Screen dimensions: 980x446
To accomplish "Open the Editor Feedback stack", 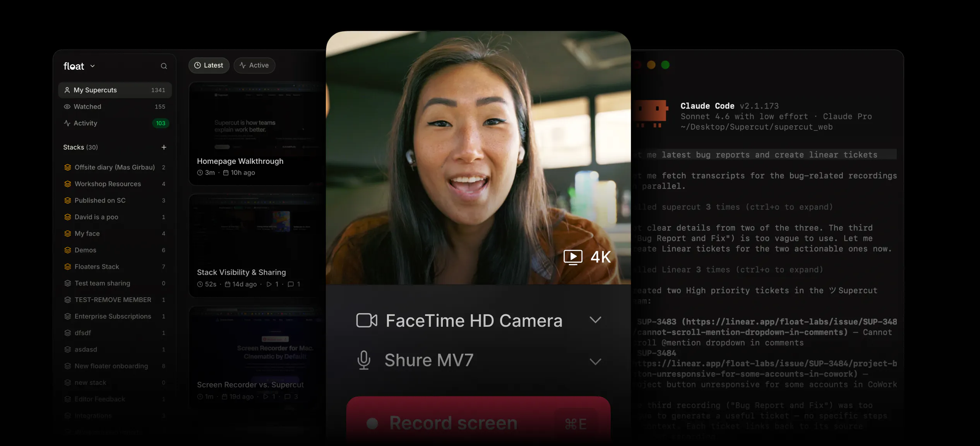I will (115, 399).
